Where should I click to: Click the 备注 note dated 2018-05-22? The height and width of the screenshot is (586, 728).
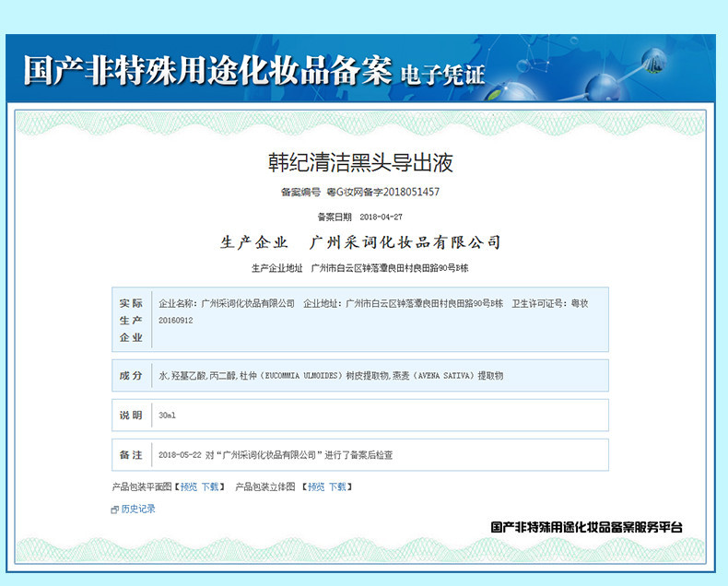276,455
